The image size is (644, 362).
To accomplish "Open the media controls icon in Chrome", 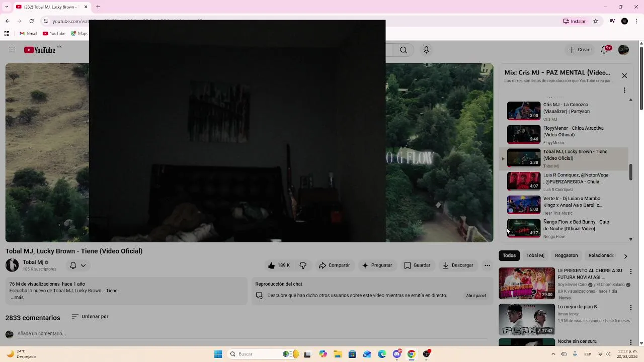I will pyautogui.click(x=612, y=21).
